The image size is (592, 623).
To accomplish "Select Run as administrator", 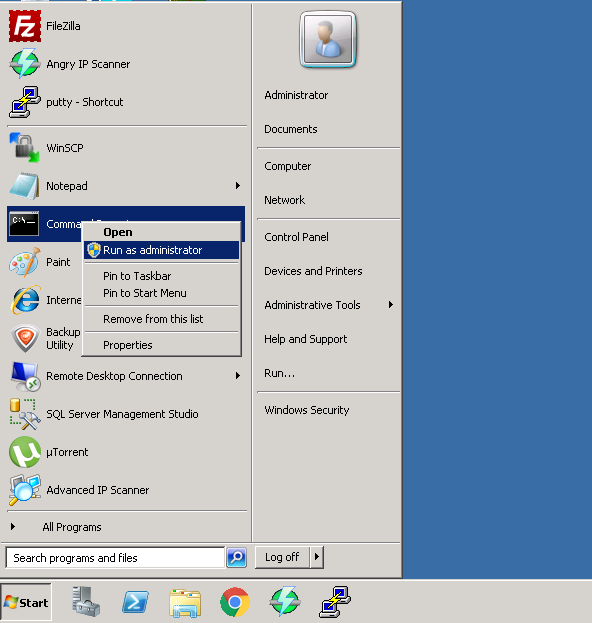I will (161, 250).
